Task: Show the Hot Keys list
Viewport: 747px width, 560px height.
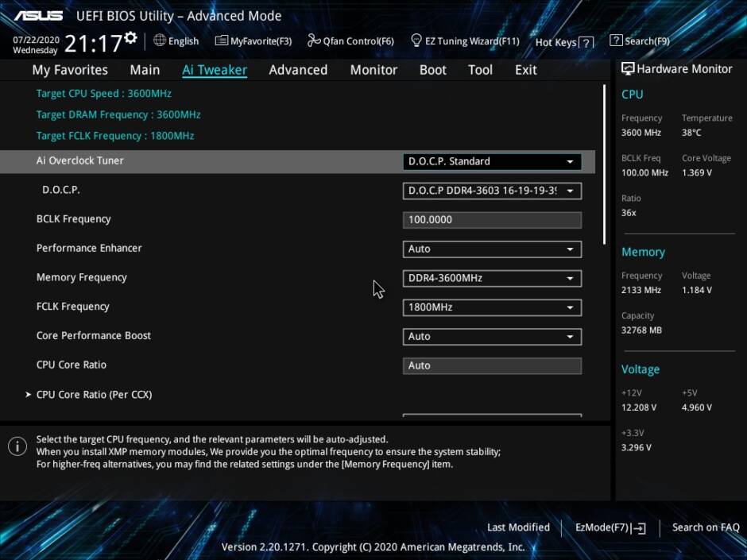Action: click(x=564, y=42)
